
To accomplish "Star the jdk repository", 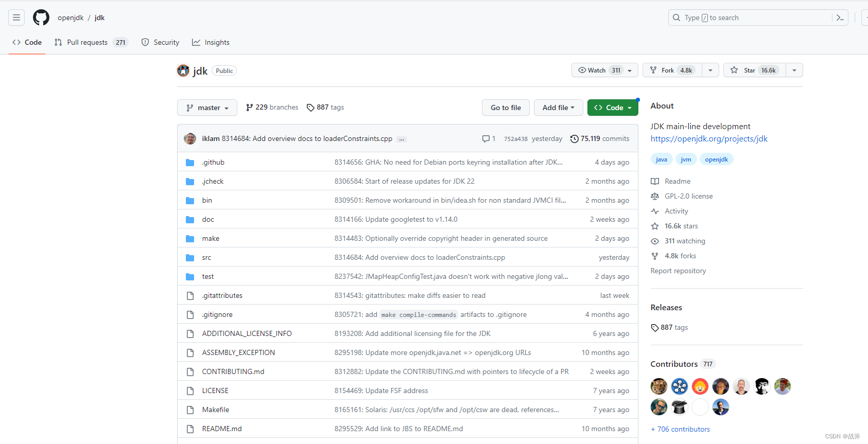I will pos(755,70).
